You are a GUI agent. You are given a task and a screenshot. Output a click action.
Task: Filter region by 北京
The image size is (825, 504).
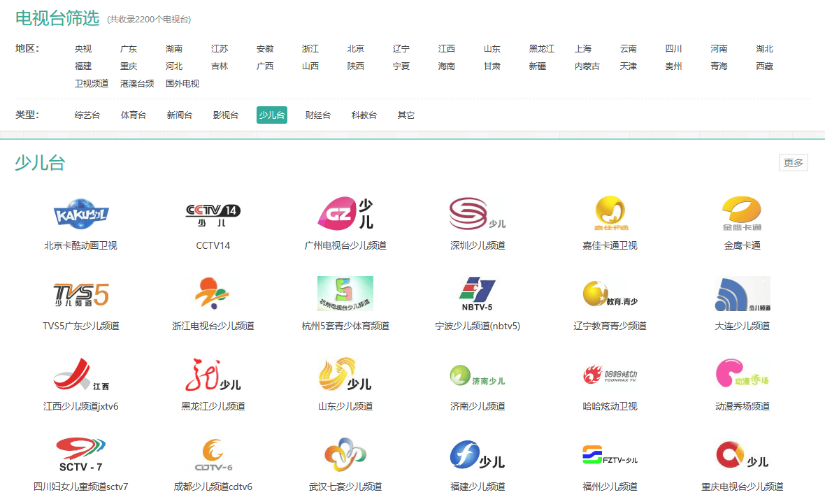click(x=356, y=49)
